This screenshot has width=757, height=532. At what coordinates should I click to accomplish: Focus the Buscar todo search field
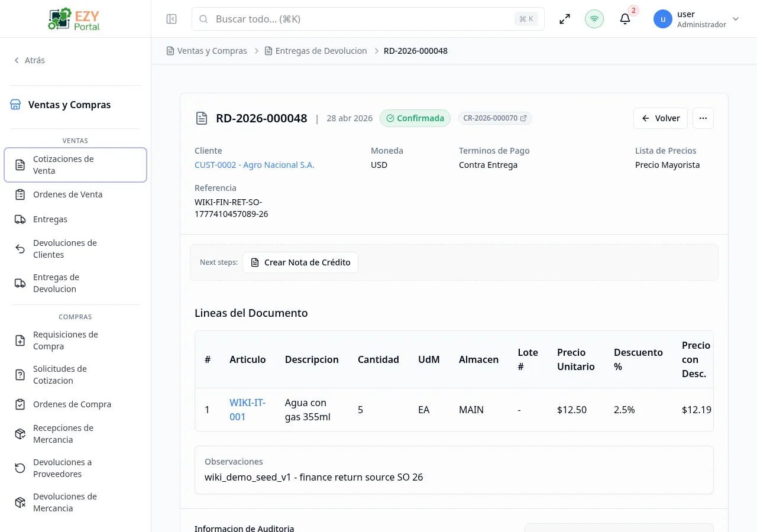point(368,19)
